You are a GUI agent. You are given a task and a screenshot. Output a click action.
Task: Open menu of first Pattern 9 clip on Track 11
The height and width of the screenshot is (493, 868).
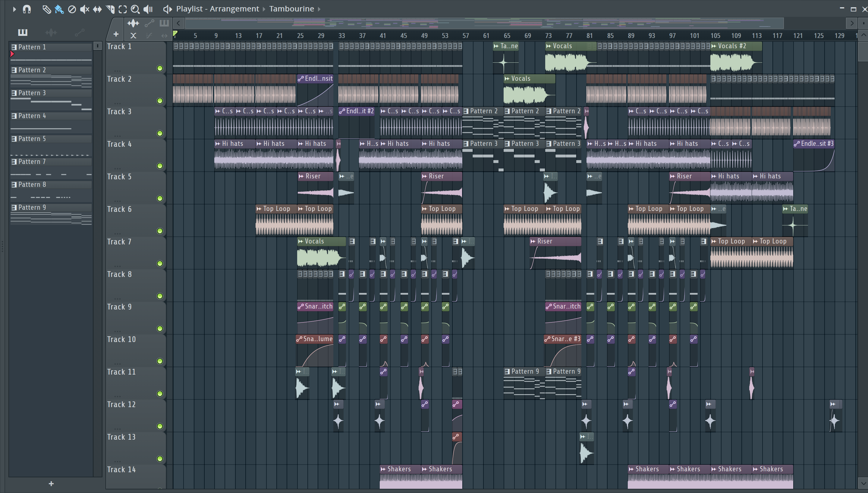(x=507, y=372)
